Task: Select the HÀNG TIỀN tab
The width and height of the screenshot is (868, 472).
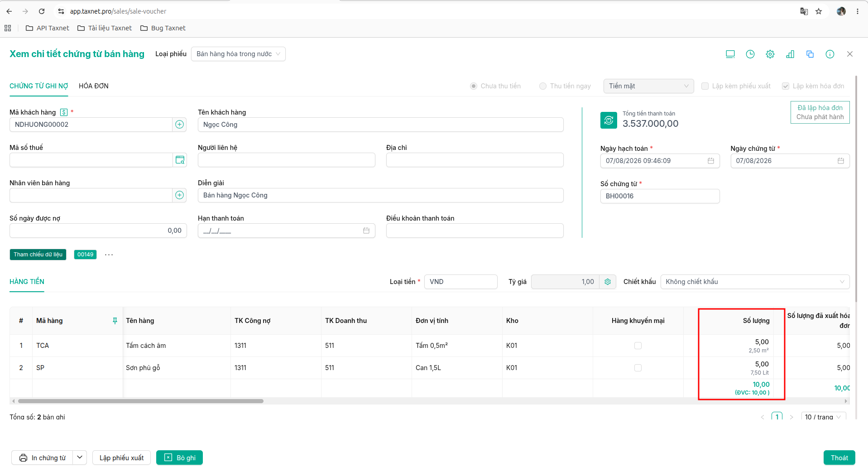Action: pyautogui.click(x=27, y=282)
